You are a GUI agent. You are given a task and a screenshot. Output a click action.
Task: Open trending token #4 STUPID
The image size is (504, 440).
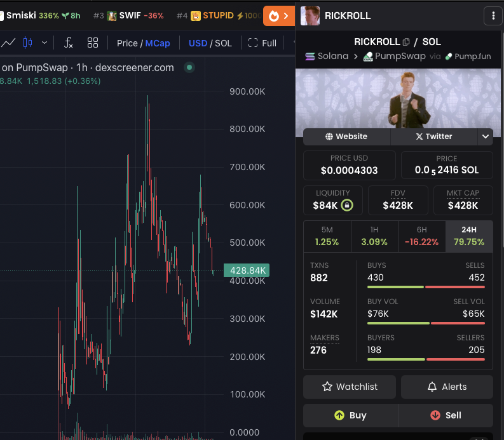219,15
